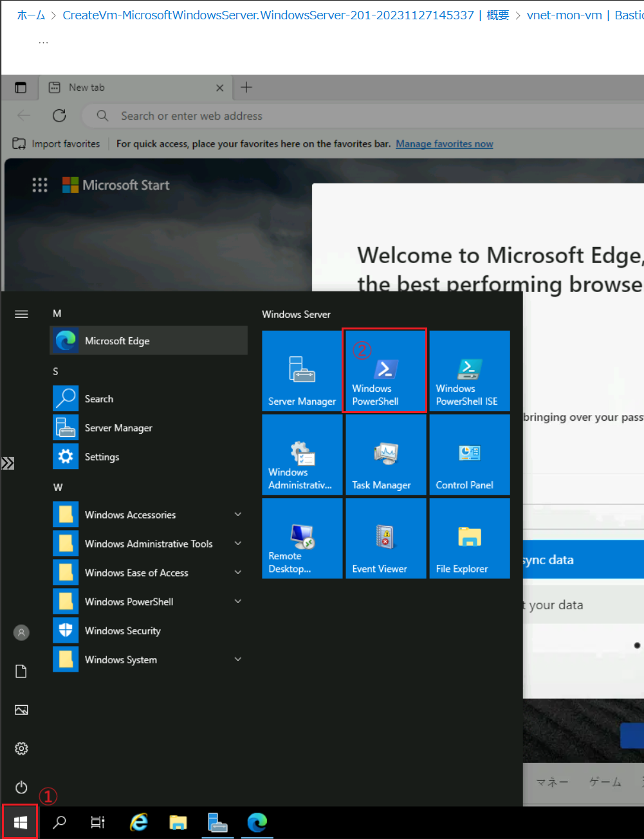
Task: Expand the Start menu hamburger button
Action: [21, 314]
